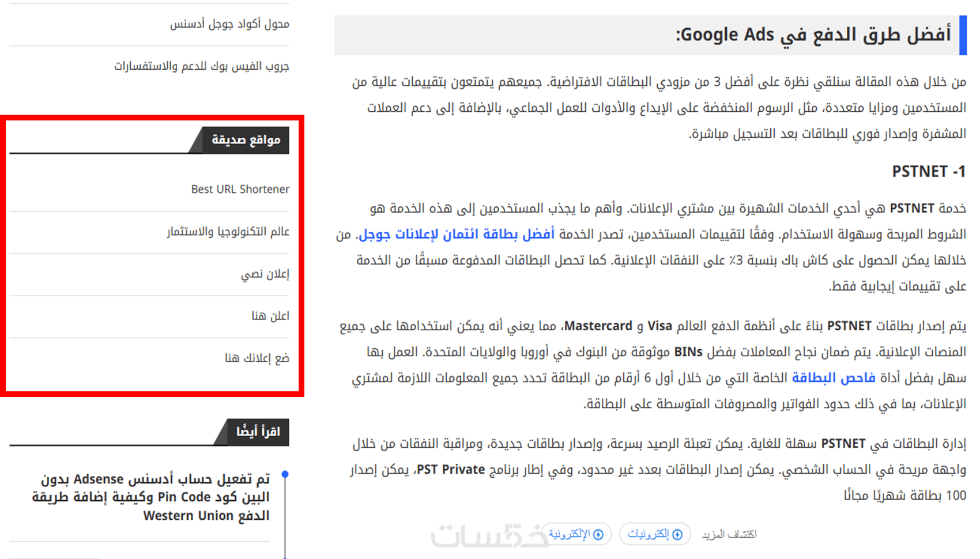The width and height of the screenshot is (980, 559).
Task: Click the الإلكترونية suggestion chip
Action: (576, 534)
